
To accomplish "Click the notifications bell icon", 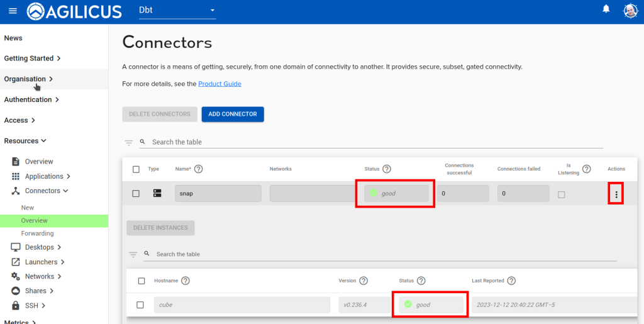I will pyautogui.click(x=606, y=9).
